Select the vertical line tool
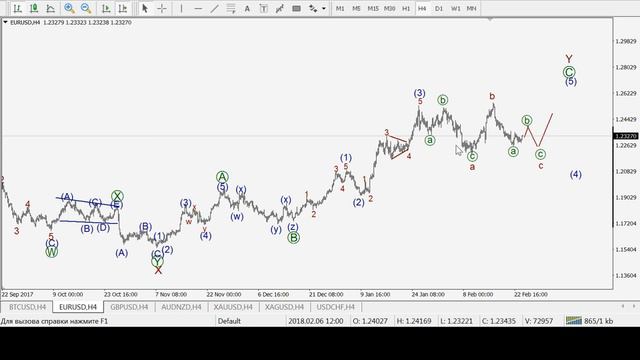The image size is (640, 360). (x=182, y=8)
